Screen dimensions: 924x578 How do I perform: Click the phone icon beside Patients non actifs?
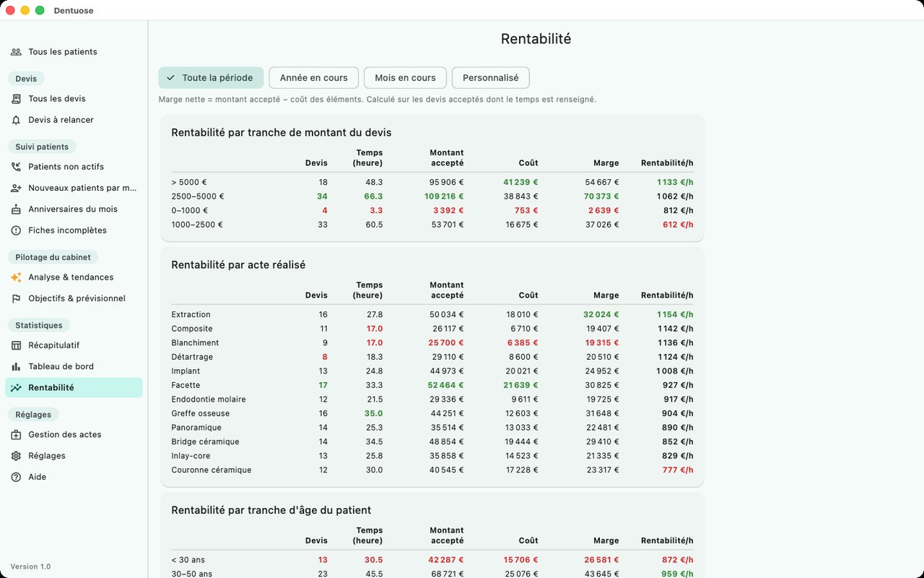(x=16, y=167)
